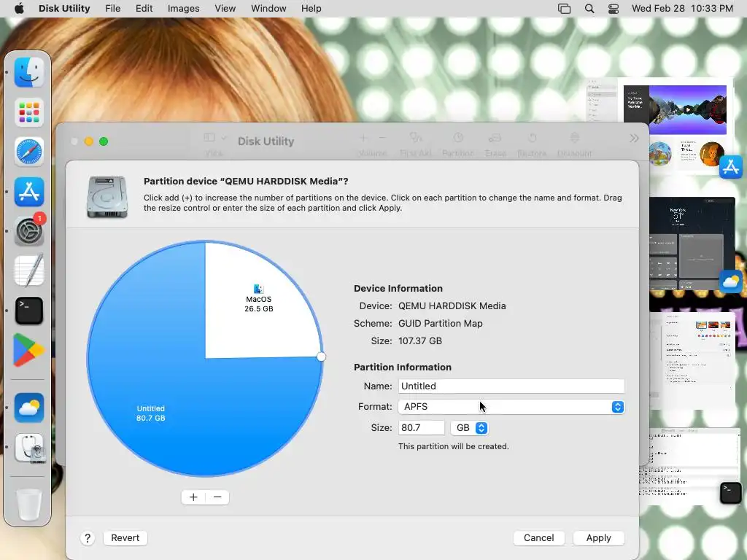Click the Cancel button

pyautogui.click(x=539, y=538)
